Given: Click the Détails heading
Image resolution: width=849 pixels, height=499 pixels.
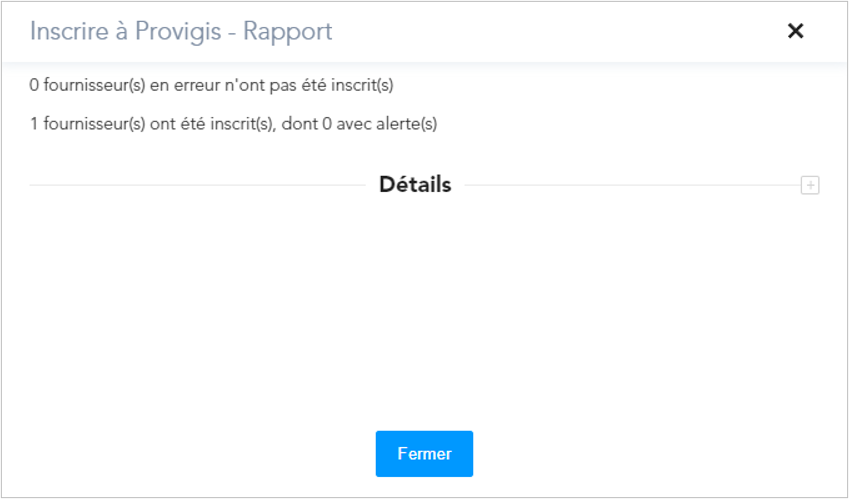Looking at the screenshot, I should click(x=415, y=185).
